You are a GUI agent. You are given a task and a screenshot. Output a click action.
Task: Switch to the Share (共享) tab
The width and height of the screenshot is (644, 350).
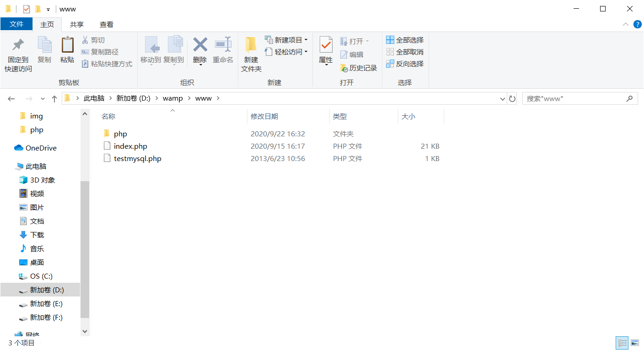click(x=77, y=25)
